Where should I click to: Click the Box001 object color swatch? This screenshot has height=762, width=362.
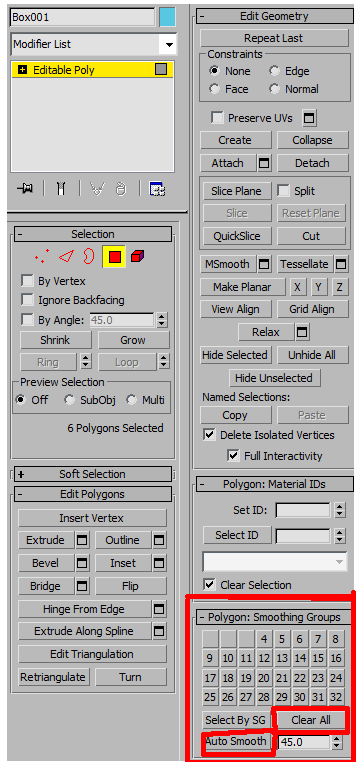tap(167, 17)
